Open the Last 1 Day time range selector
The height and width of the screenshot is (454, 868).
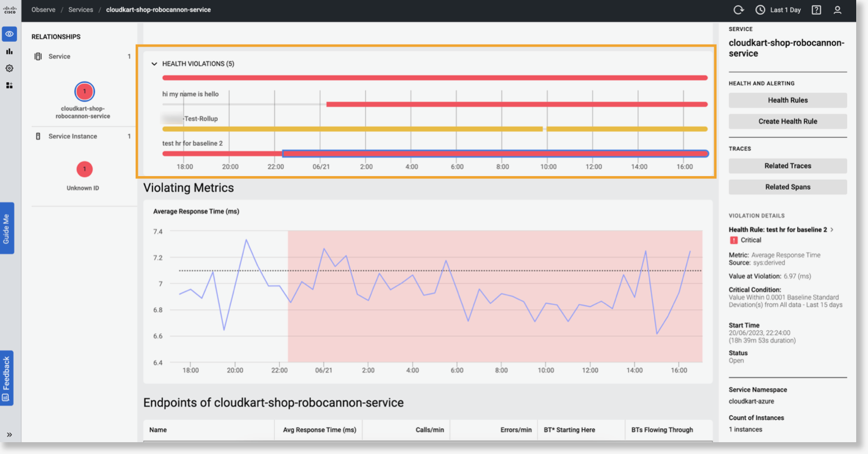(785, 10)
